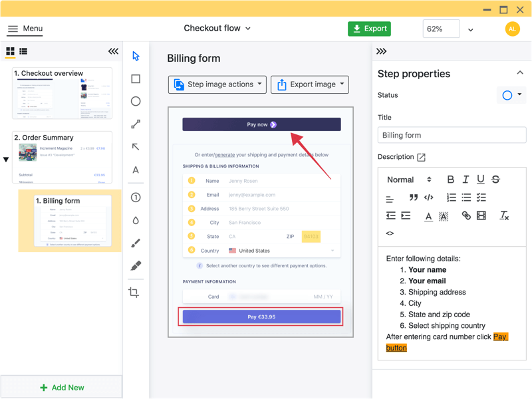Select the pointer cursor tool
The width and height of the screenshot is (532, 399).
click(136, 56)
